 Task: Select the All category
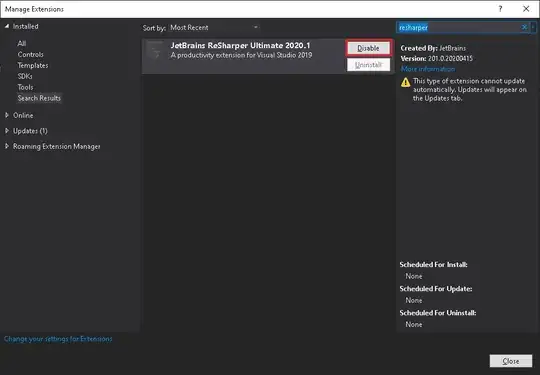pos(22,43)
